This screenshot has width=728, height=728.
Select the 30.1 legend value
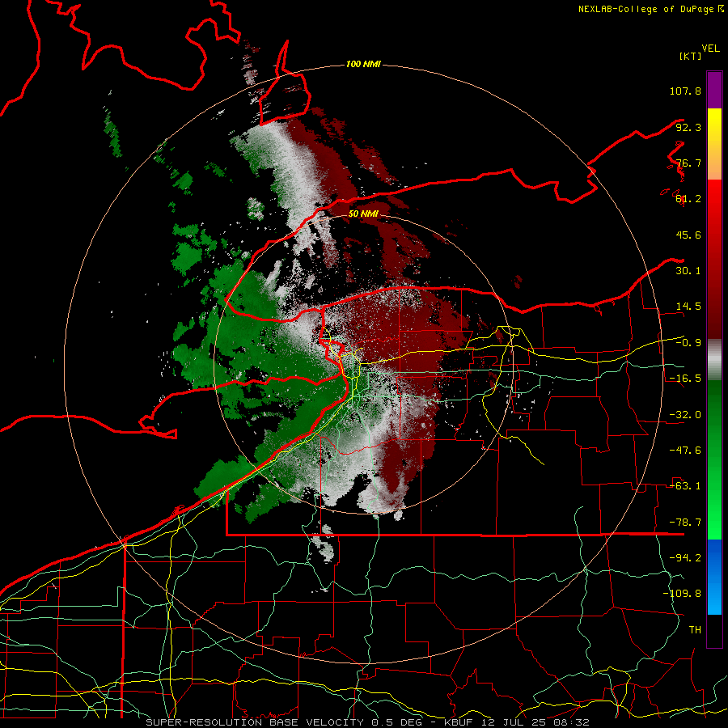[688, 271]
